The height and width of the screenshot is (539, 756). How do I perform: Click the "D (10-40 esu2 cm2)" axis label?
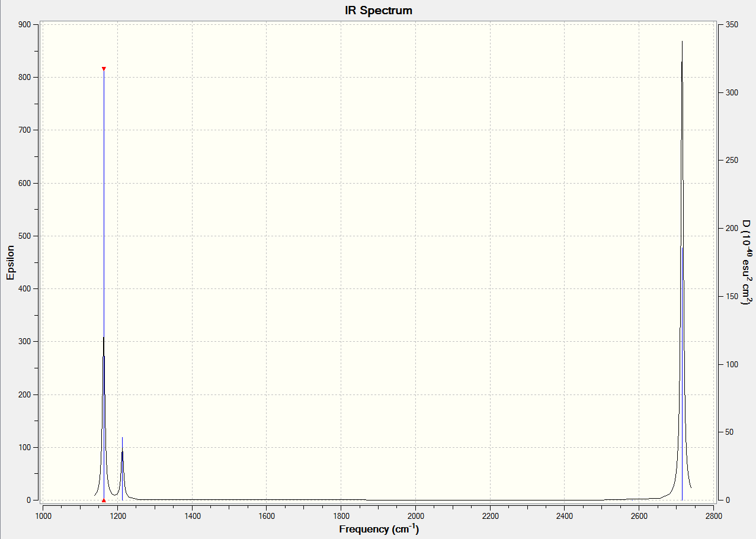coord(747,262)
